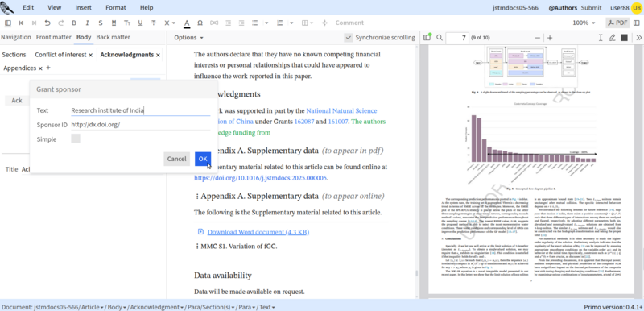Open numbered list style dropdown arrow
Viewport: 644px width, 311px height.
tap(291, 23)
